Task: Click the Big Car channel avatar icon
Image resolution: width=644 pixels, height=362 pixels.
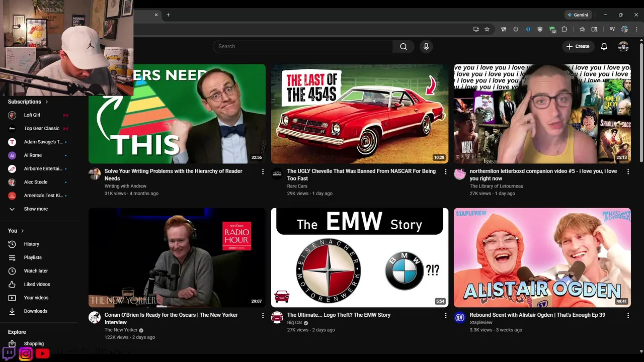Action: click(277, 317)
